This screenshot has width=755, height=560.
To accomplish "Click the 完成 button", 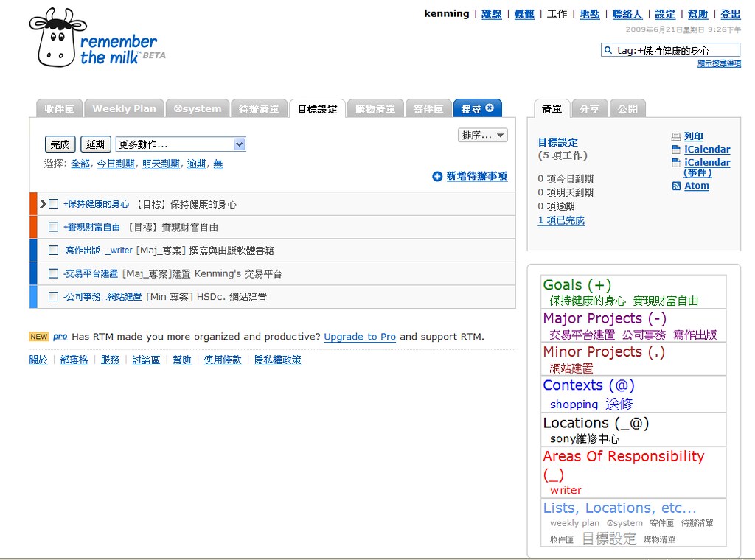I will coord(60,144).
